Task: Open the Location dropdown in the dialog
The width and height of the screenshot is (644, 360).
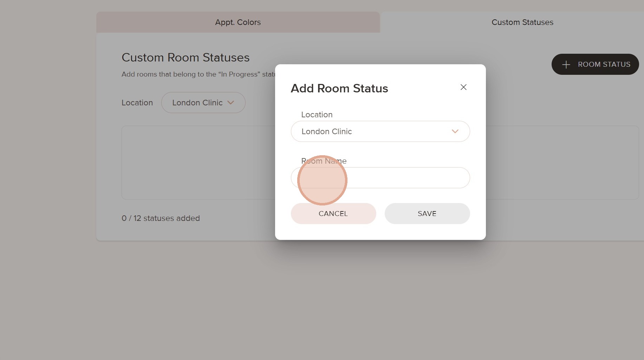Action: pos(380,131)
